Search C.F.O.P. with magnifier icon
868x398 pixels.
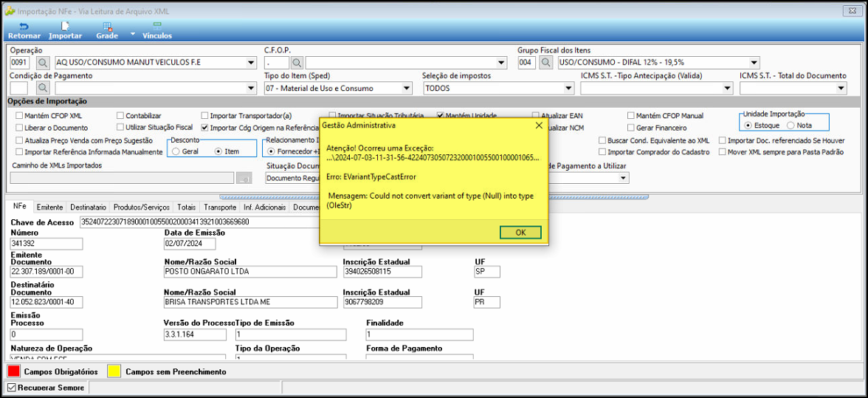(297, 63)
